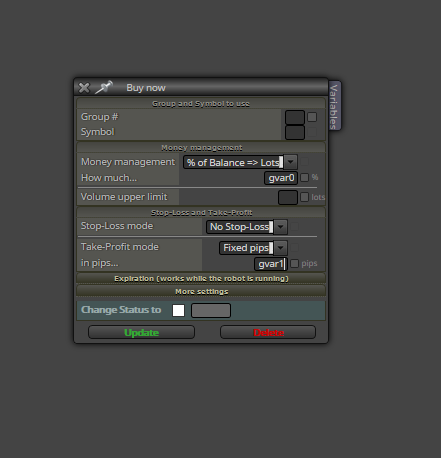Viewport: 441px width, 458px height.
Task: Pin the Buy now panel with pushpin icon
Action: (x=104, y=87)
